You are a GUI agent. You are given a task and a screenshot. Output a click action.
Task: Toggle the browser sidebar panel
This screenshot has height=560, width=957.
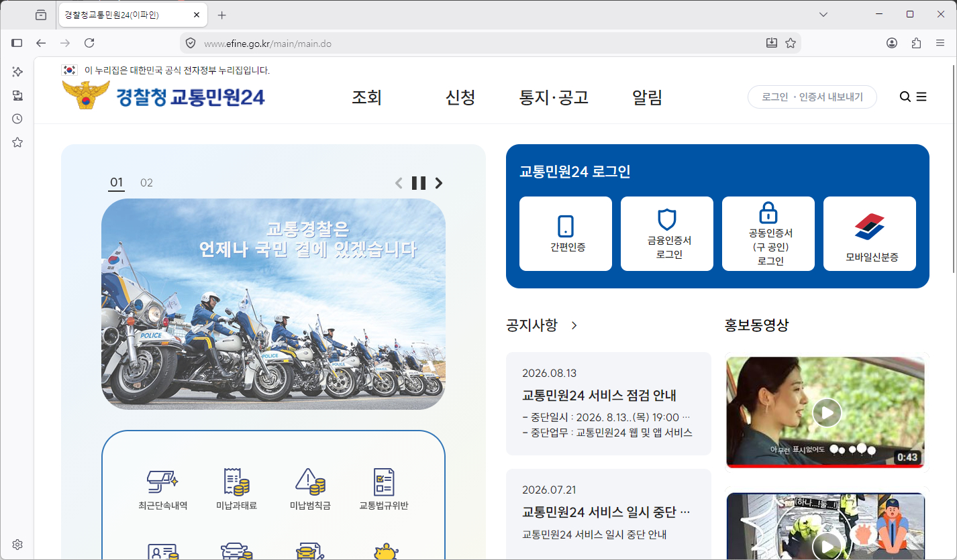click(x=17, y=43)
